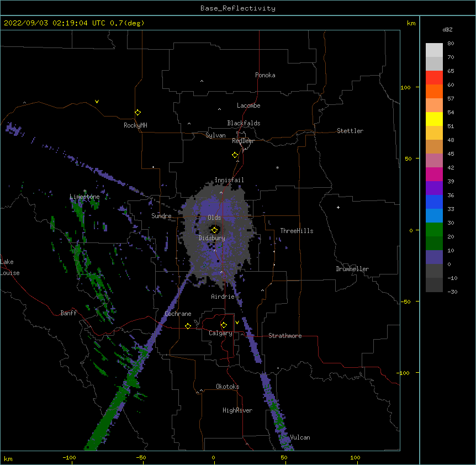This screenshot has width=476, height=465.
Task: Select the Airdrie city label
Action: [x=223, y=297]
